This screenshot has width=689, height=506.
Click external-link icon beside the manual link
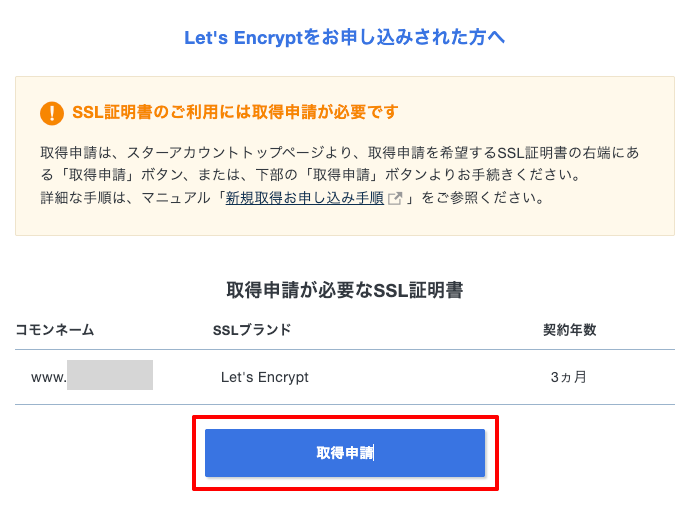(395, 198)
